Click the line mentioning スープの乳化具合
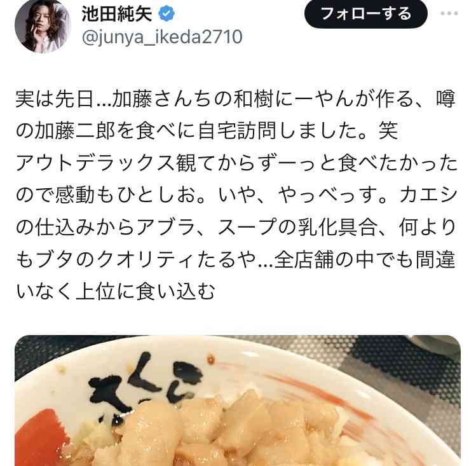 [x=236, y=227]
